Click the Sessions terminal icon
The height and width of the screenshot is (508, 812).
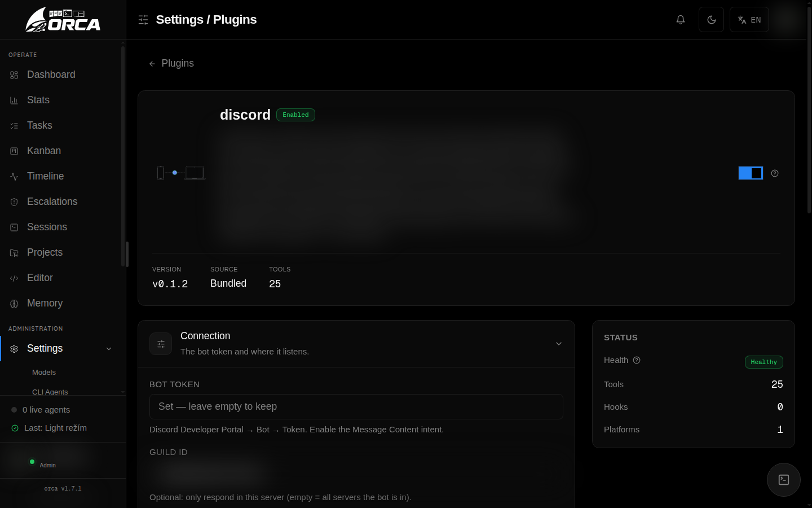[x=14, y=227]
